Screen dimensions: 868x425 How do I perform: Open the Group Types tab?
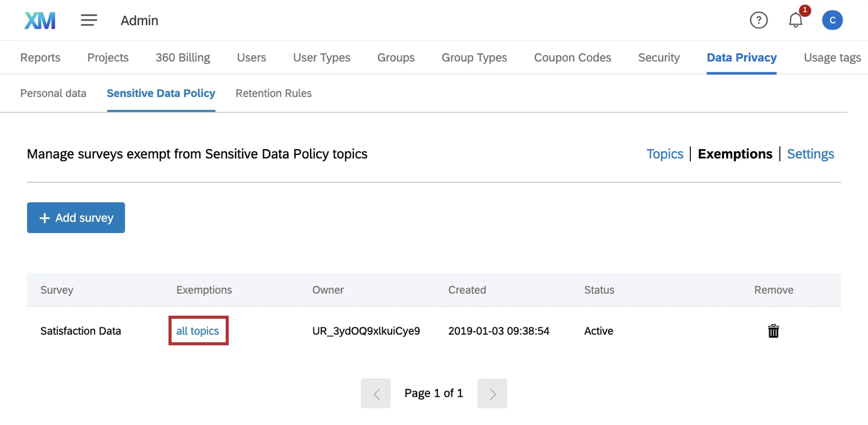474,58
